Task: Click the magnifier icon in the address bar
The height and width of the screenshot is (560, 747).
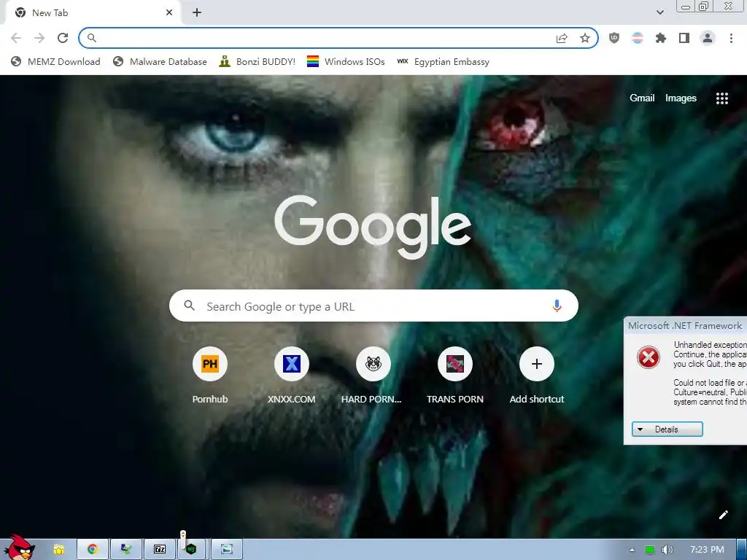Action: click(92, 38)
